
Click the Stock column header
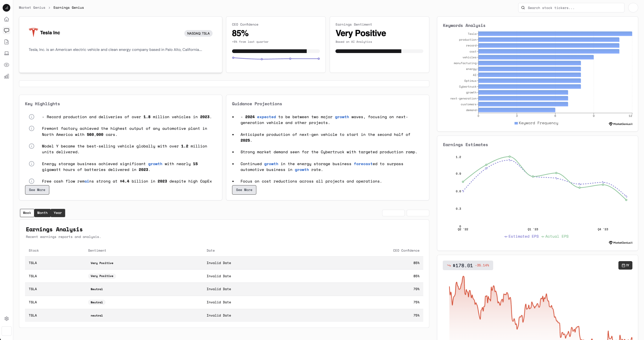coord(34,251)
